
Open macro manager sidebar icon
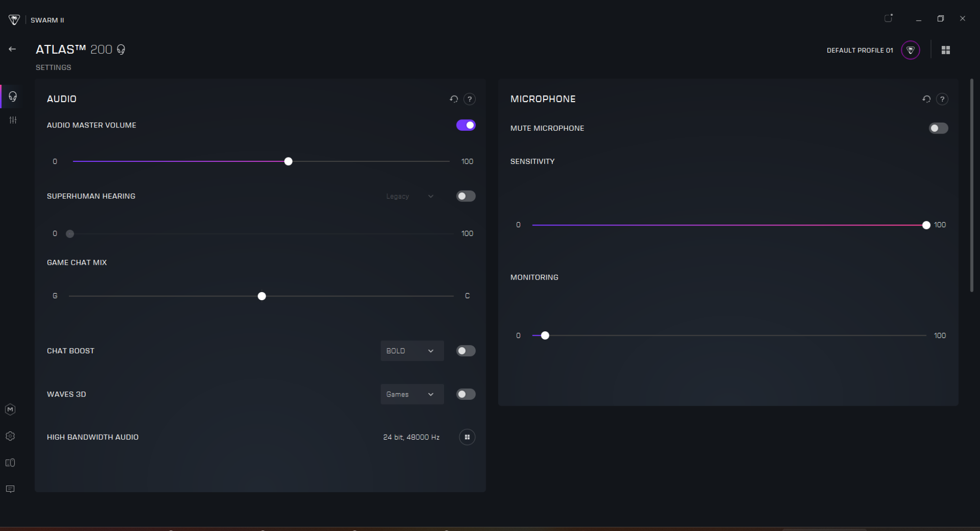point(10,409)
